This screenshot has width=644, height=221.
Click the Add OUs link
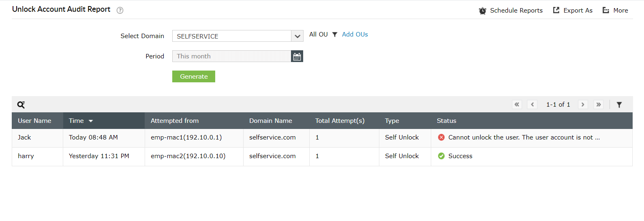tap(355, 34)
